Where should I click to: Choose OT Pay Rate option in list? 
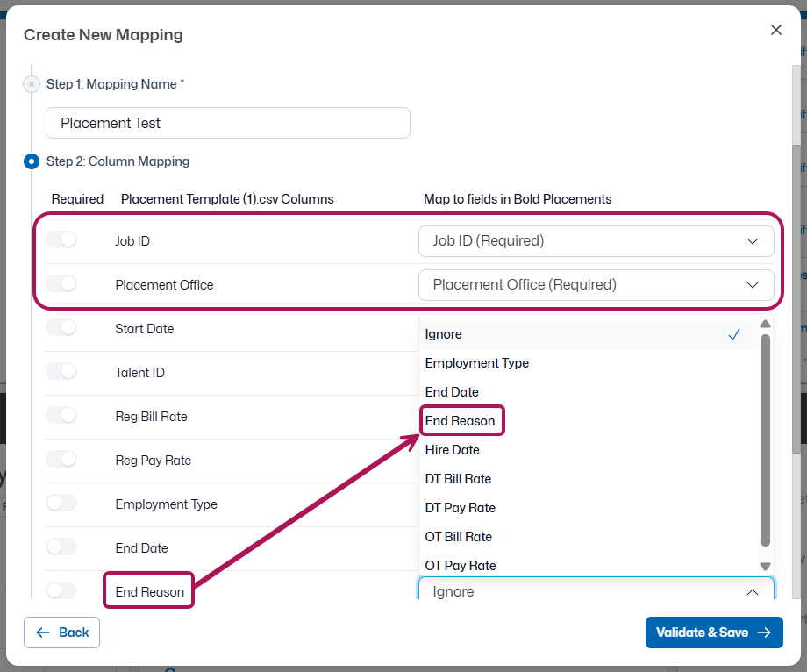(x=589, y=566)
